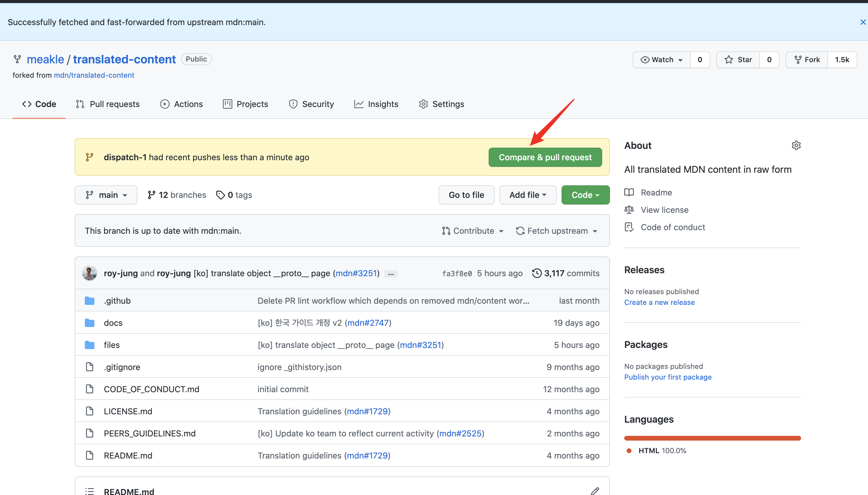Click the HTML language bar
Viewport: 868px width, 495px height.
[x=712, y=438]
